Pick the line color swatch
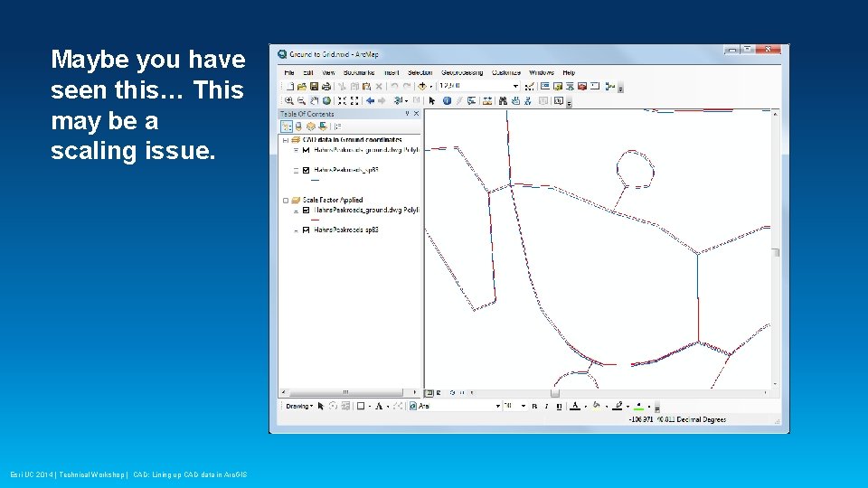Screen dimensions: 868x488 click(x=618, y=406)
